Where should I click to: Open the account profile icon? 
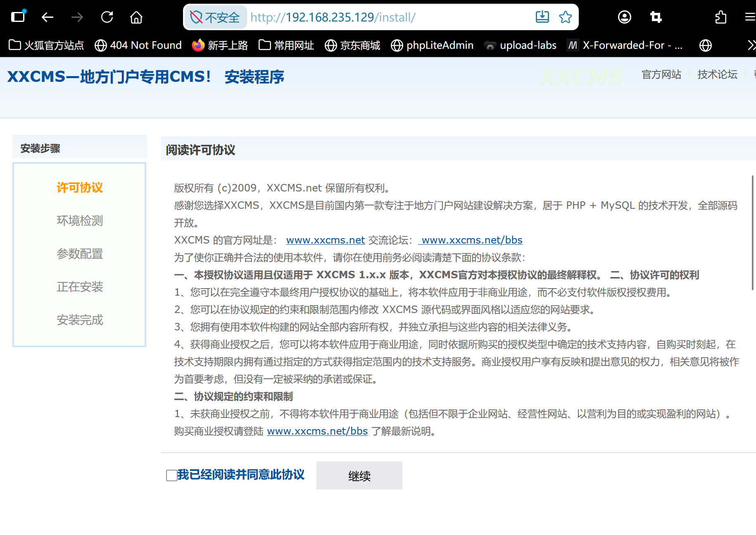(624, 17)
